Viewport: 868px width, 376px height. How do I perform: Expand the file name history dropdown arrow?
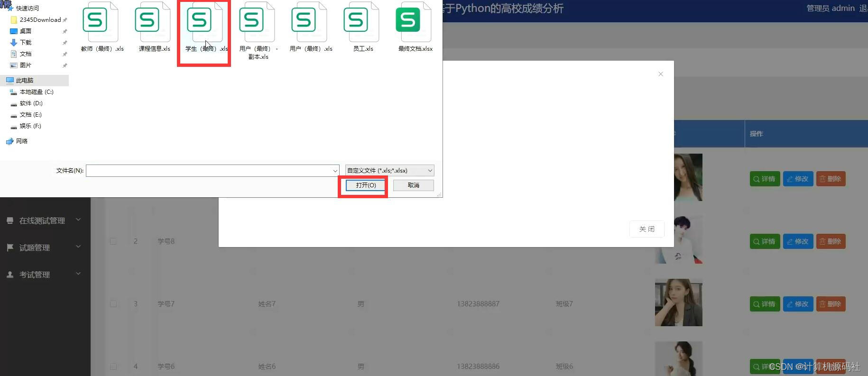click(x=335, y=171)
